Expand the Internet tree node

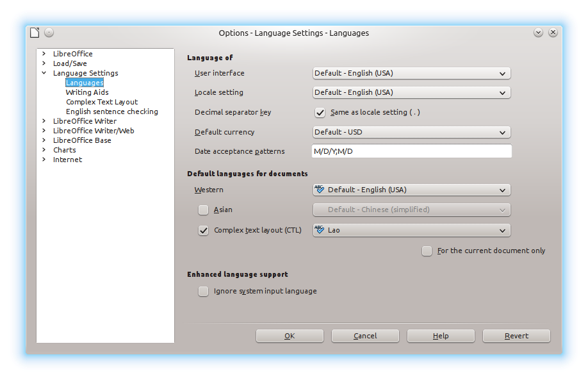click(44, 160)
